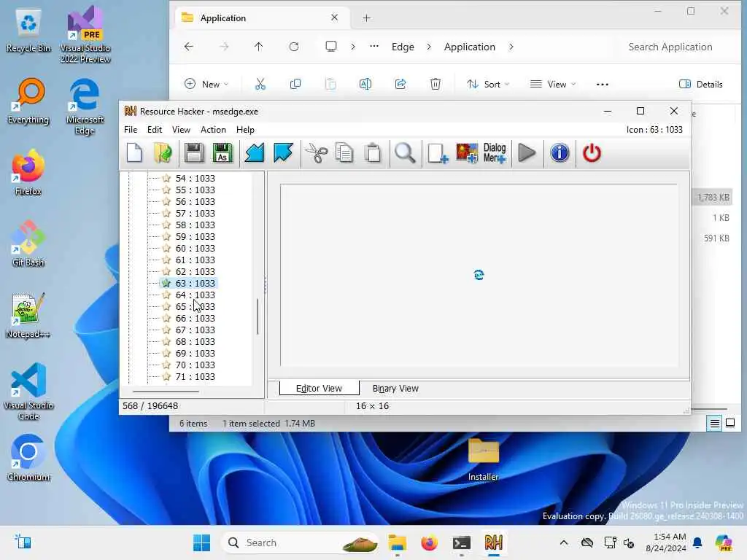Click the Back arrow in File Explorer

click(189, 47)
